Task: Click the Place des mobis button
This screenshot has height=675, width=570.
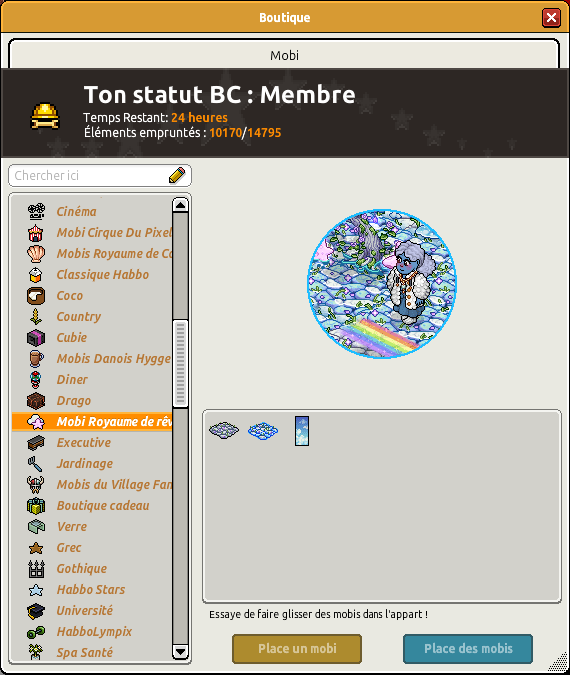Action: coord(468,649)
